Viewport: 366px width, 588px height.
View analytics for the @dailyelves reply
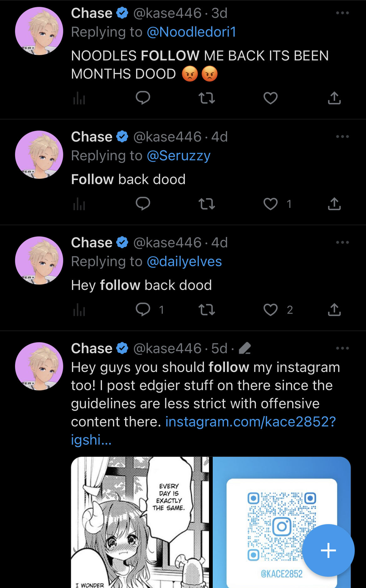[x=79, y=310]
